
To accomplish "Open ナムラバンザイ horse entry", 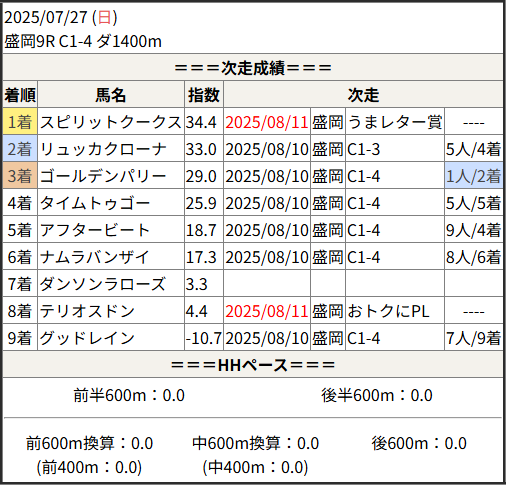I will pyautogui.click(x=95, y=257).
